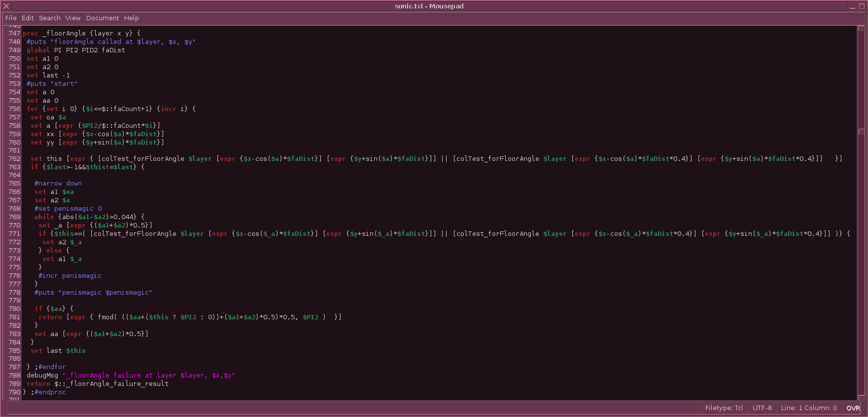Open the Help menu

(131, 18)
